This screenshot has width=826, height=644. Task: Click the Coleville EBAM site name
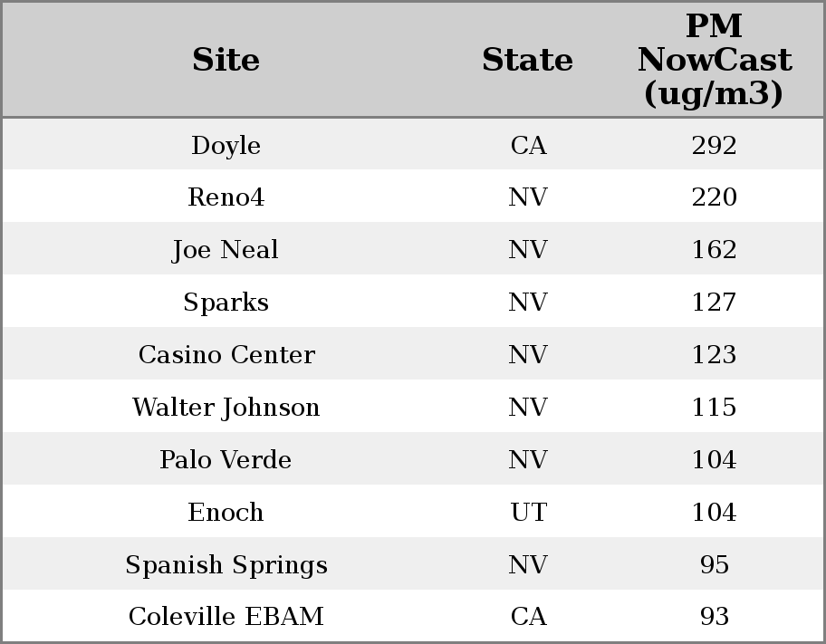pyautogui.click(x=226, y=617)
